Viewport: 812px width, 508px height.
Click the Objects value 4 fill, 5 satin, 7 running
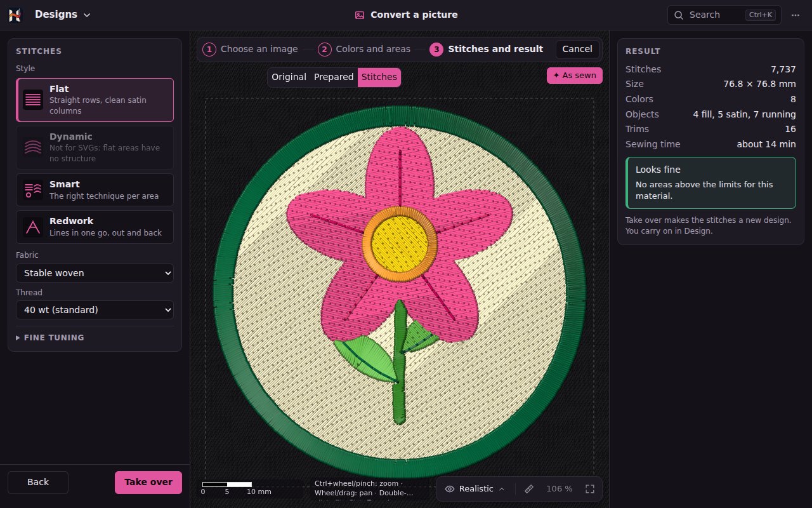coord(745,114)
